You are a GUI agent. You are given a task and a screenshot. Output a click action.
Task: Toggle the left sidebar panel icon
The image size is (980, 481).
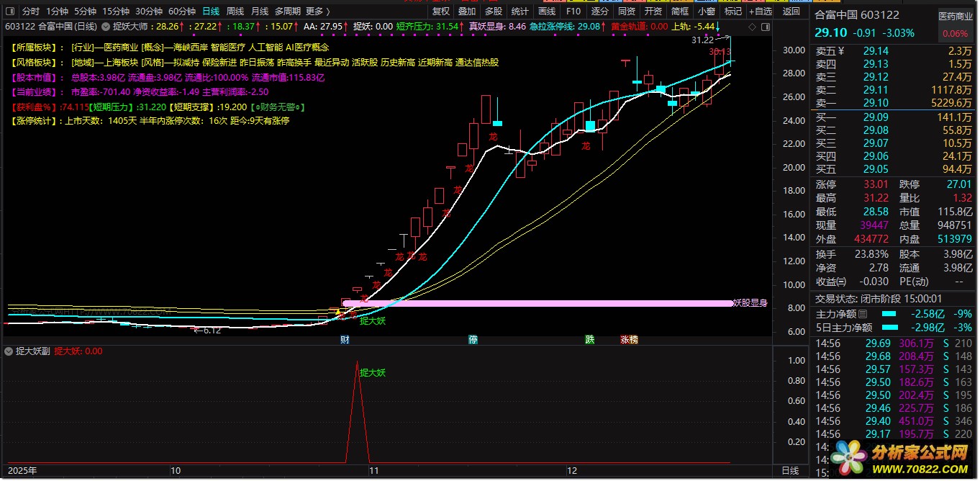[10, 12]
